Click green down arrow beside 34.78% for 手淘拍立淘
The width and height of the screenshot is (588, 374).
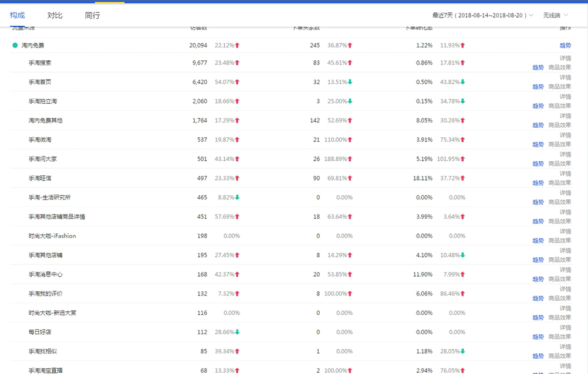[463, 101]
